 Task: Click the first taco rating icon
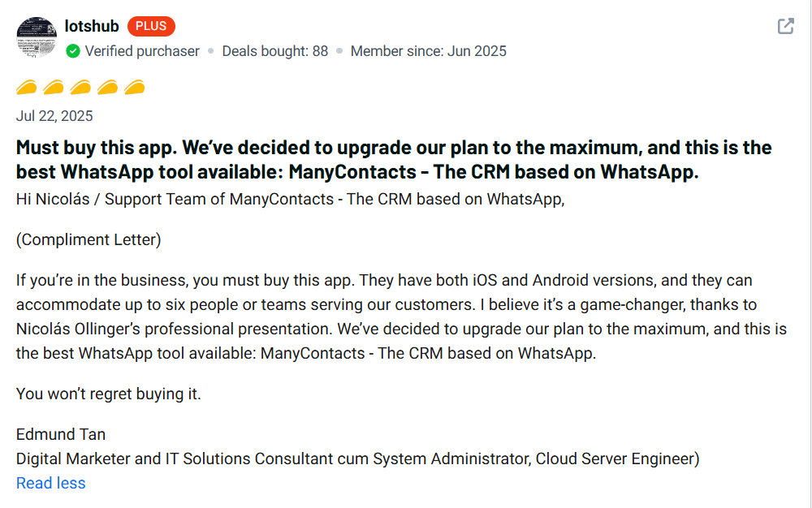click(27, 87)
